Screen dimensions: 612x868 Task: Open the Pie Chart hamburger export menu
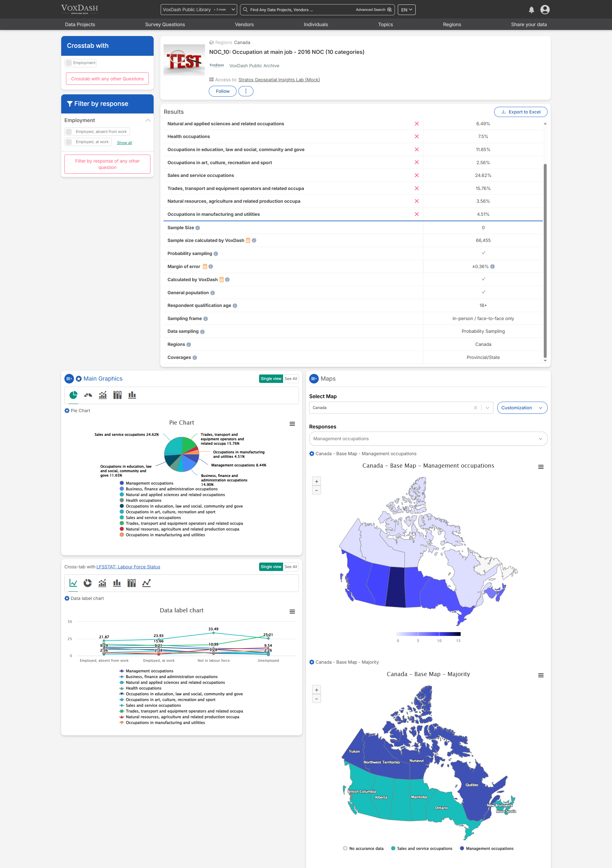(x=292, y=424)
